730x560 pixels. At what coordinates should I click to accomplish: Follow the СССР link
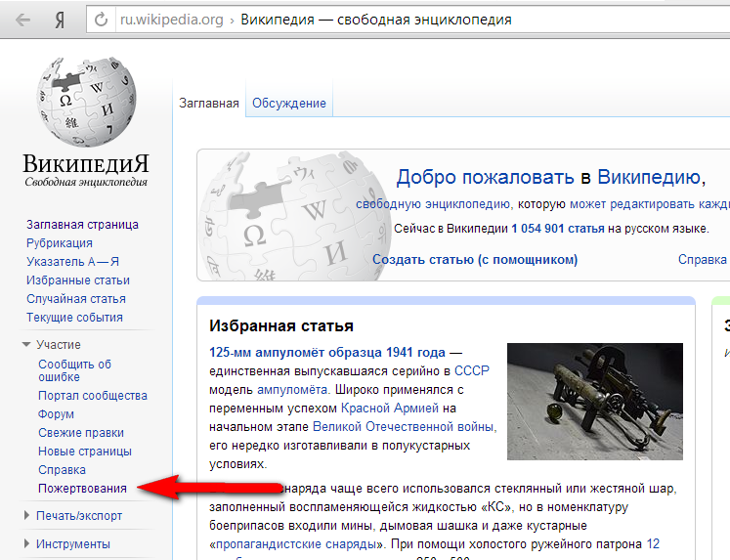[472, 371]
